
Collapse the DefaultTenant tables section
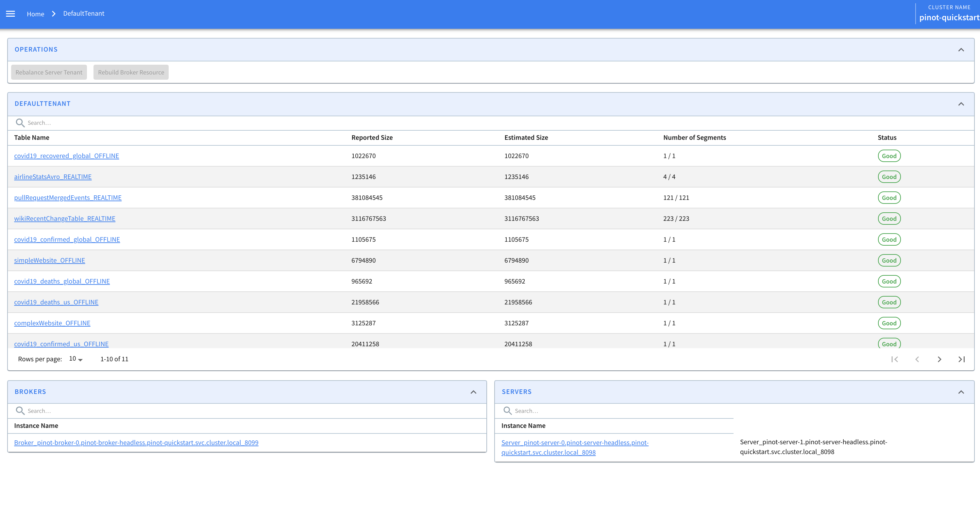961,104
